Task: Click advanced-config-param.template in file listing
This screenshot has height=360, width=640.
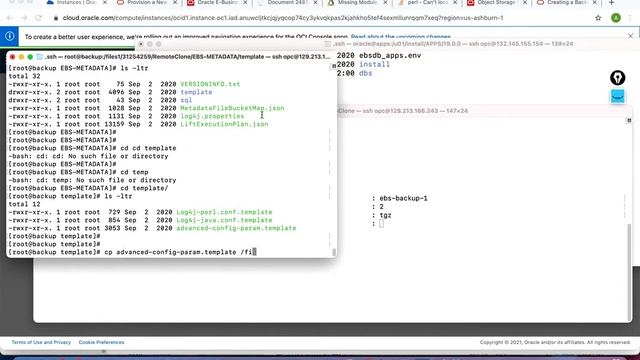Action: click(236, 228)
